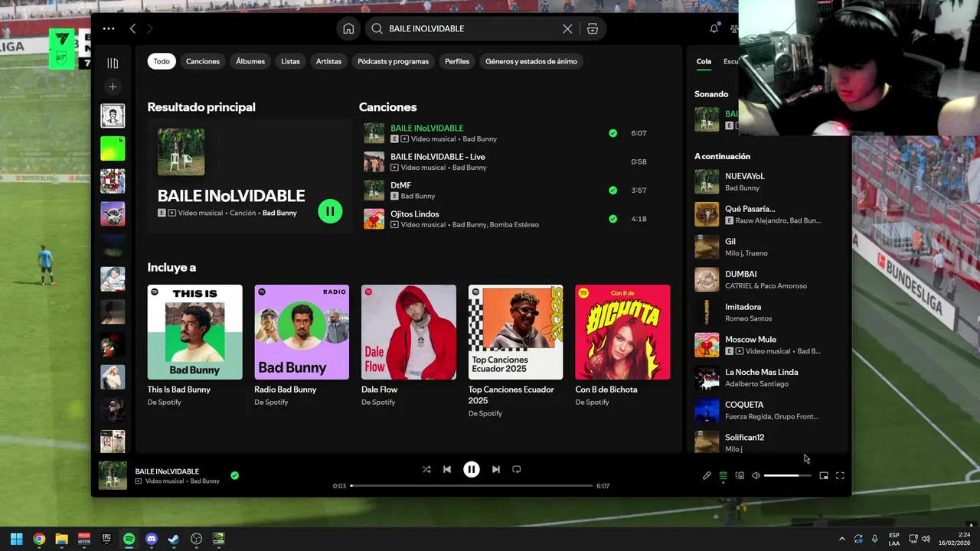Image resolution: width=980 pixels, height=551 pixels.
Task: Toggle saved check for DtMF
Action: [612, 190]
